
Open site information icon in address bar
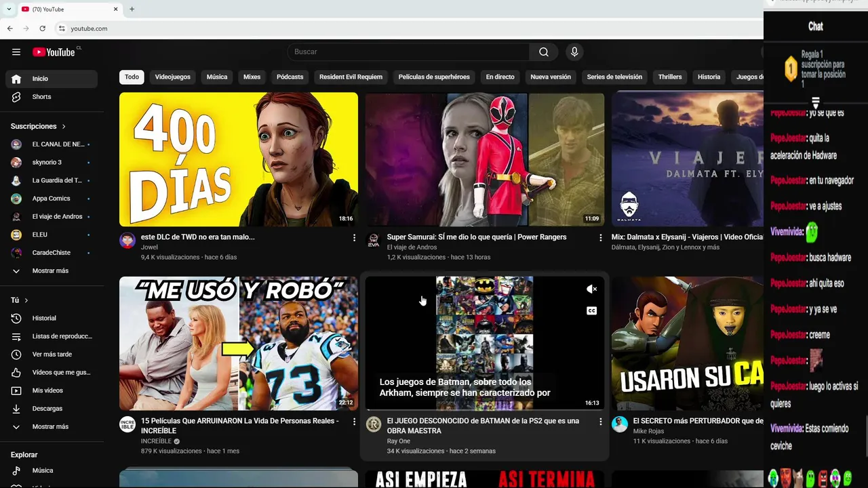[x=62, y=28]
